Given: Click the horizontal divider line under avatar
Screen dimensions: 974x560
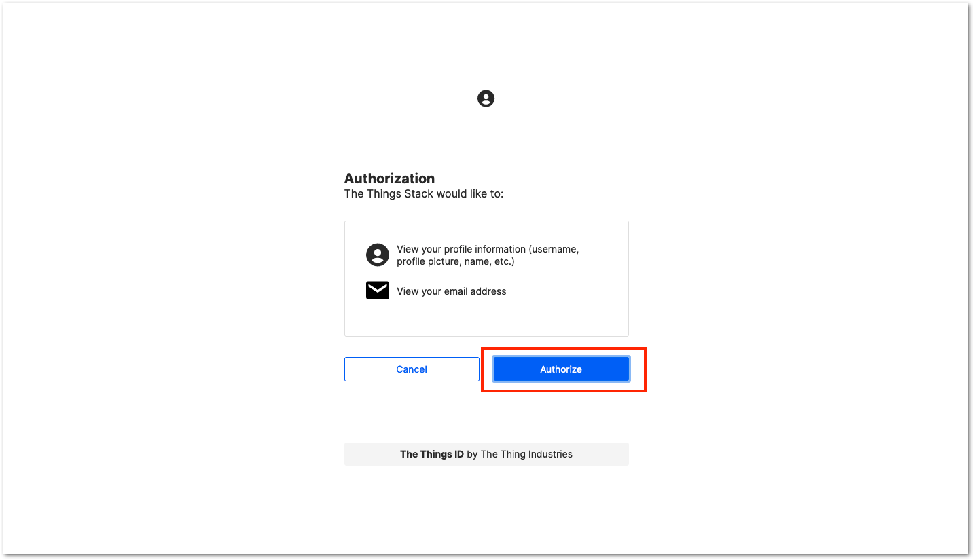Looking at the screenshot, I should (486, 136).
